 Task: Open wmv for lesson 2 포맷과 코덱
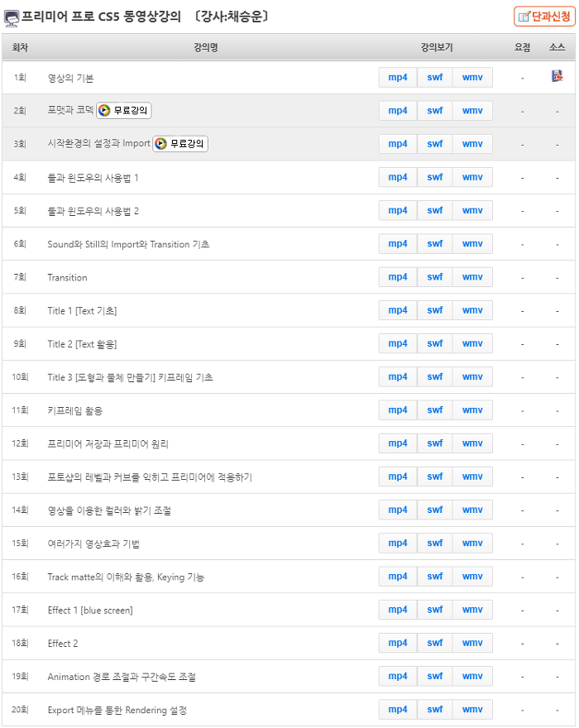472,111
